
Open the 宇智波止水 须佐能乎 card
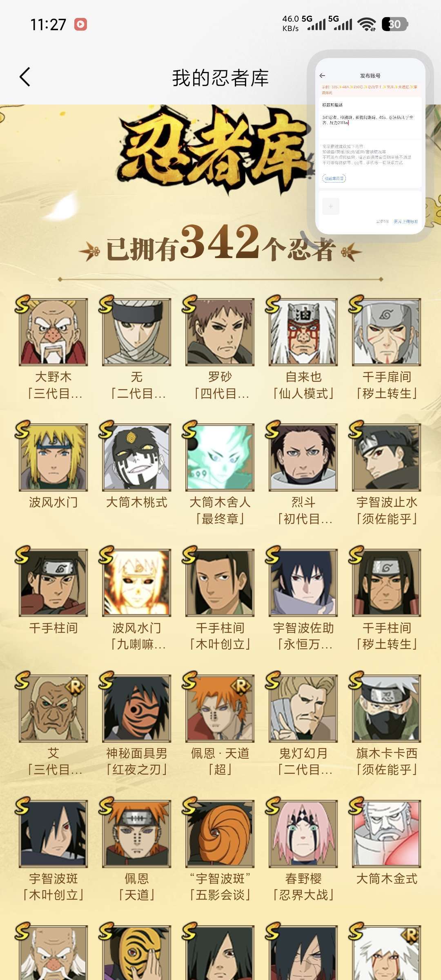click(x=386, y=457)
